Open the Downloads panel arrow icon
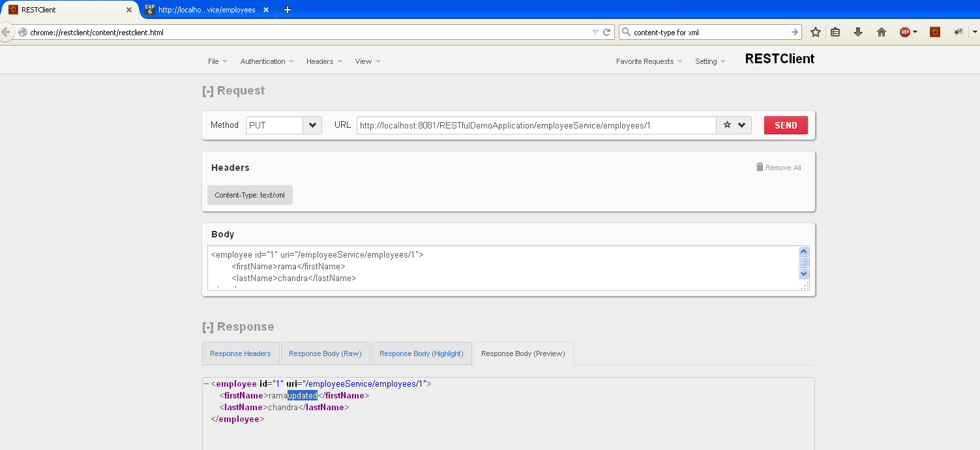Viewport: 980px width, 450px height. (858, 31)
